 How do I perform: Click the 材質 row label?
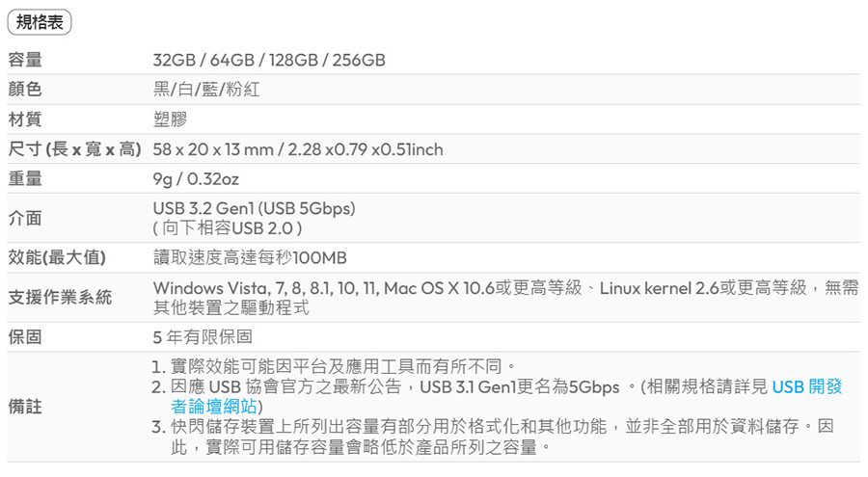click(x=25, y=119)
